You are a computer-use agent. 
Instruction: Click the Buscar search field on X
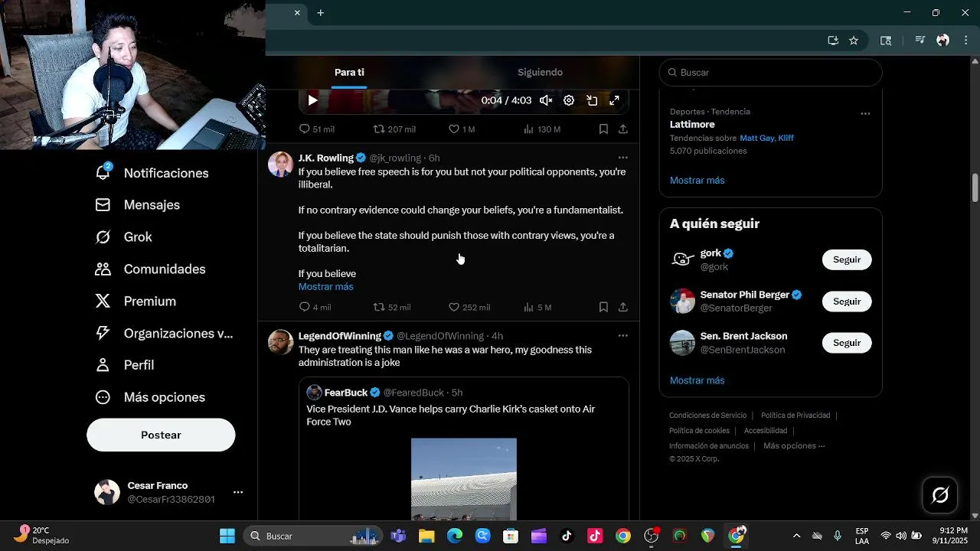pos(770,73)
